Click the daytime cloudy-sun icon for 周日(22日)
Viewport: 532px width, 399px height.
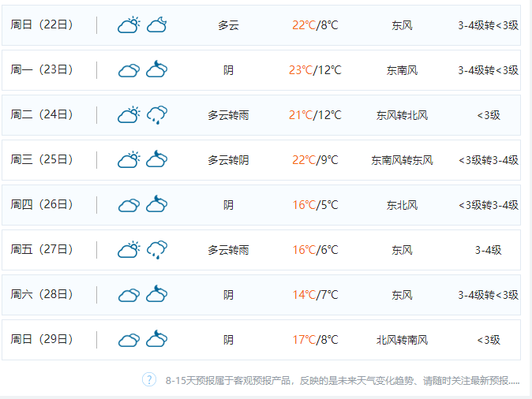coord(129,24)
